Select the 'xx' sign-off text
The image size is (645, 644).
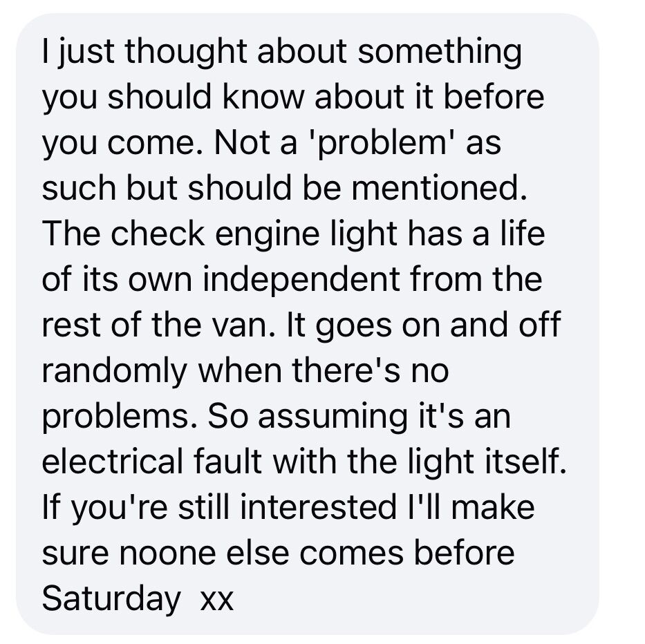(x=217, y=601)
